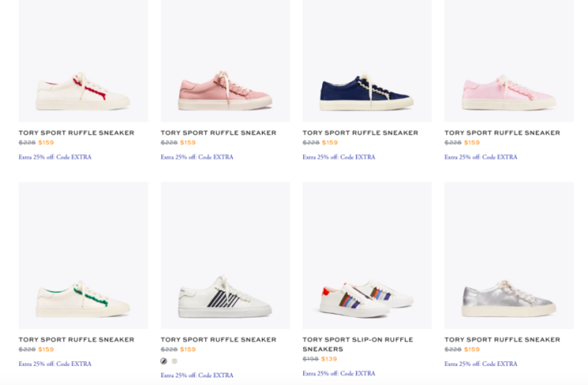Click the $159 price under the red ruffle sneaker
Image resolution: width=588 pixels, height=385 pixels.
pos(46,143)
